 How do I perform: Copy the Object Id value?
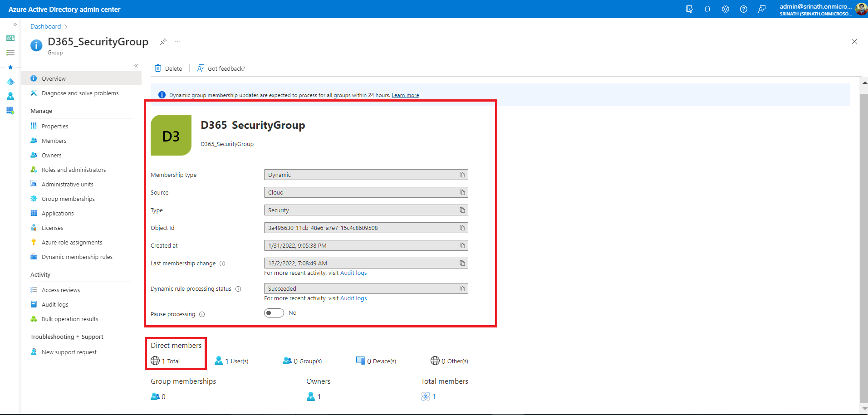(462, 228)
